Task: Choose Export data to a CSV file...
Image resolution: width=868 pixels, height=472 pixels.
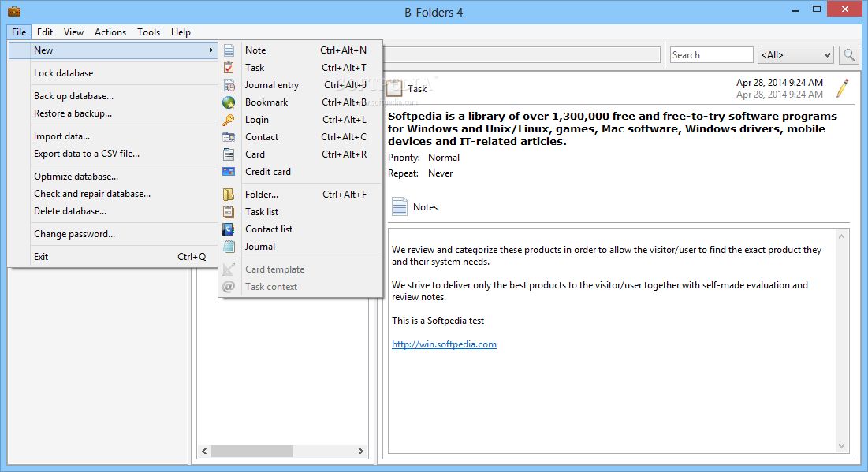Action: tap(113, 154)
